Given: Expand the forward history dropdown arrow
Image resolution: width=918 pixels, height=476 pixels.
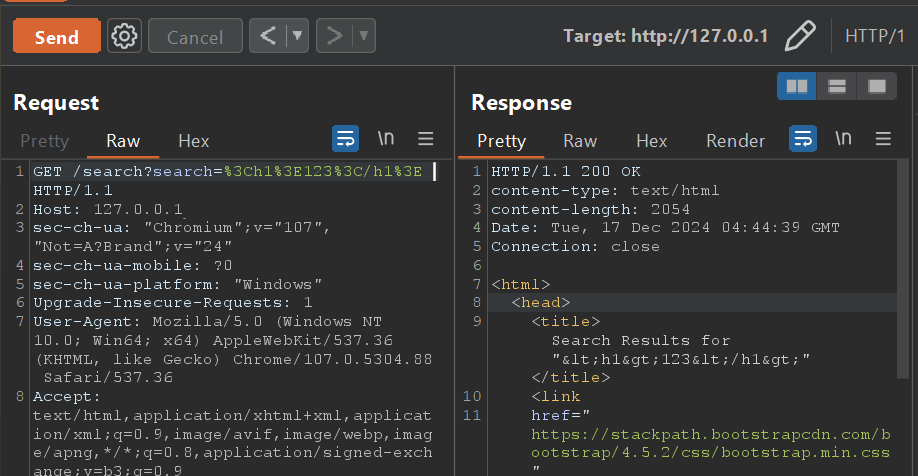Looking at the screenshot, I should coord(363,37).
